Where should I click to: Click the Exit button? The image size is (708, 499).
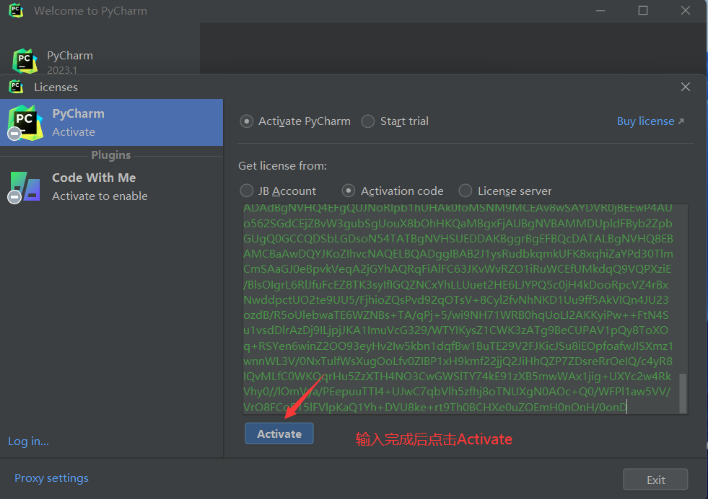coord(655,480)
